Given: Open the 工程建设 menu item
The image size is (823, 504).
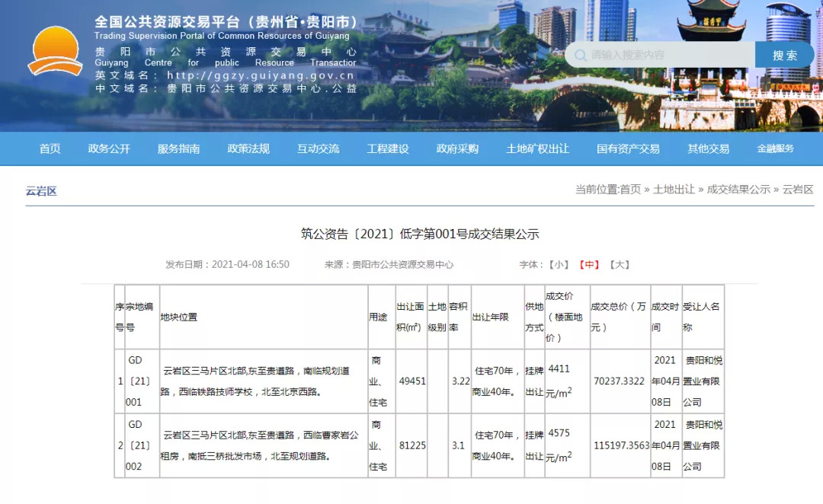Looking at the screenshot, I should pos(388,148).
